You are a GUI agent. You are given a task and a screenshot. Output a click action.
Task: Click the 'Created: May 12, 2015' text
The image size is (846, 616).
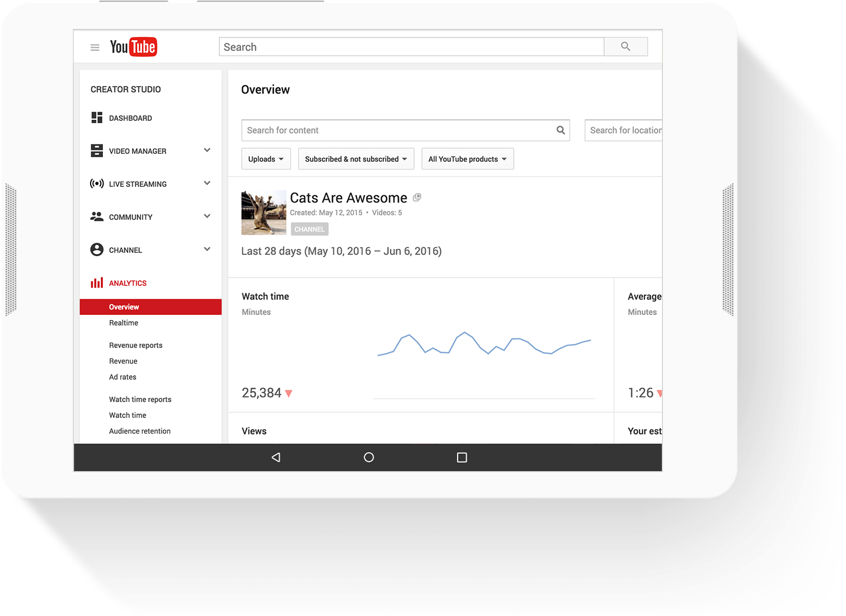326,213
